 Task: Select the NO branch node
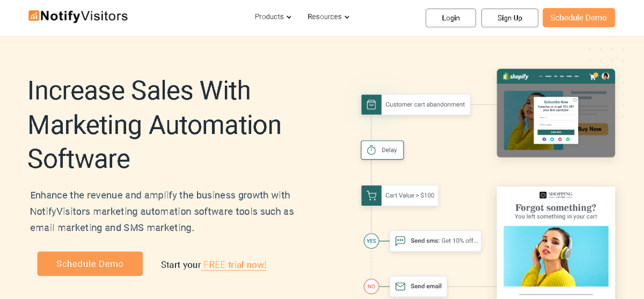371,286
